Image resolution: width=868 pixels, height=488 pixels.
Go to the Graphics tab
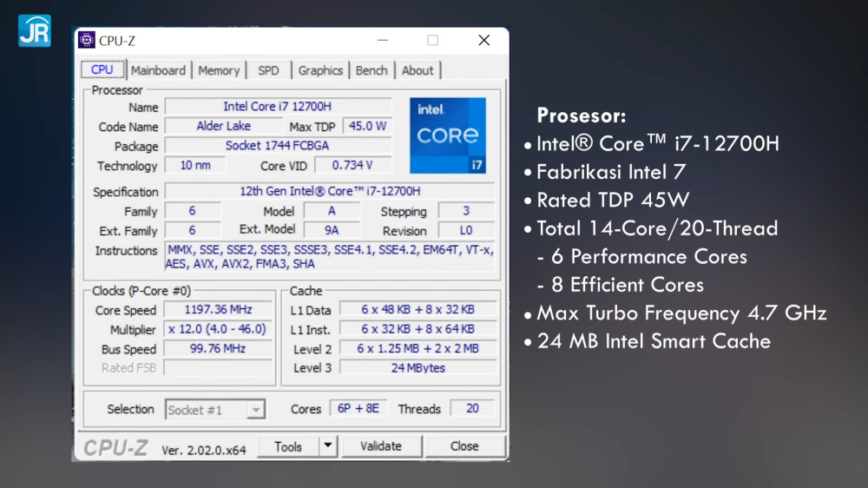(x=320, y=70)
